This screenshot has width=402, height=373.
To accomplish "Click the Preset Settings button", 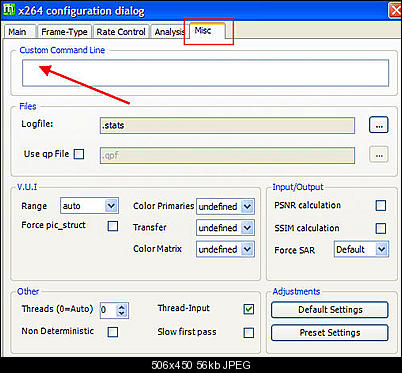I will pyautogui.click(x=330, y=333).
